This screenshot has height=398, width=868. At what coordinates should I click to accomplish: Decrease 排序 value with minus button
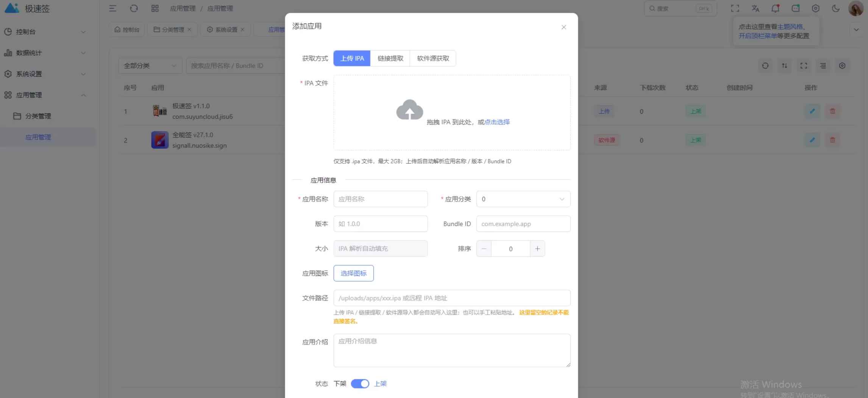tap(484, 249)
